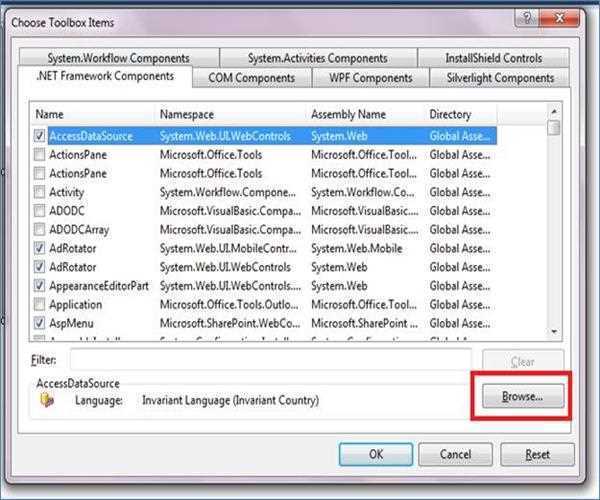
Task: Uncheck the AccessDataSource checkbox
Action: pos(40,135)
